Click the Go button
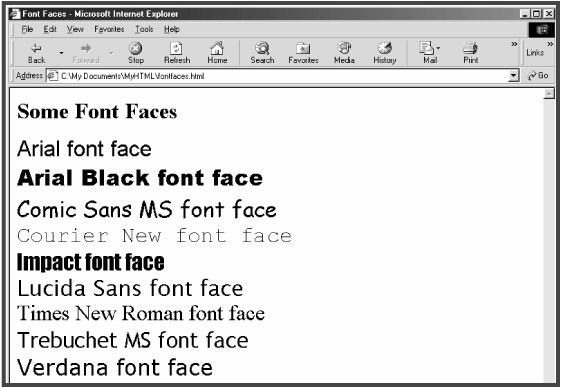 click(538, 76)
